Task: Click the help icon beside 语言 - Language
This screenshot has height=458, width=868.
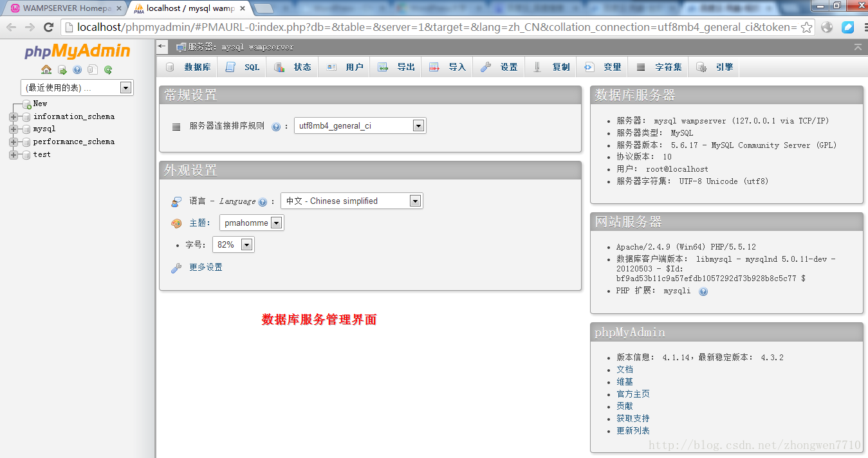Action: click(x=263, y=202)
